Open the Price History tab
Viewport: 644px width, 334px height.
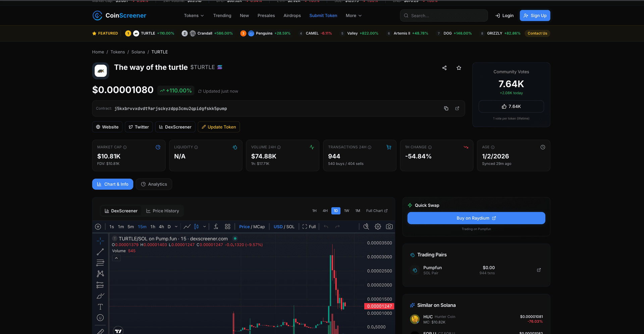pos(163,211)
